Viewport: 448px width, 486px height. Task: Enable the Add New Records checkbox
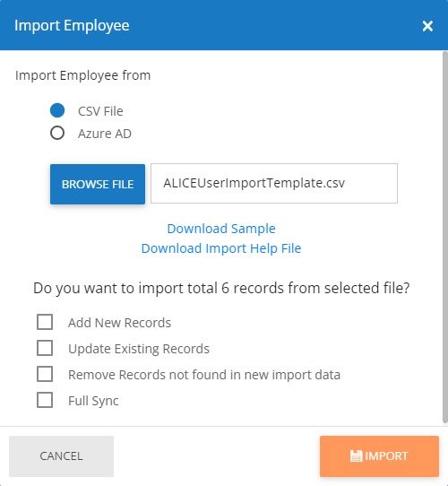point(45,322)
